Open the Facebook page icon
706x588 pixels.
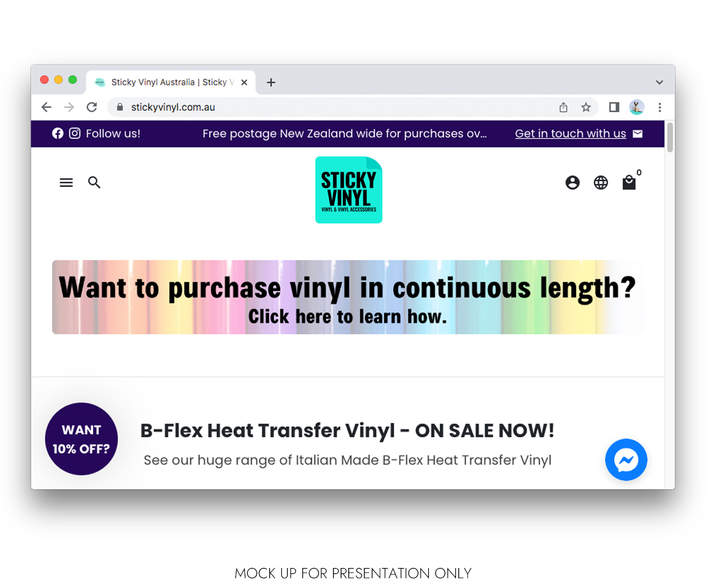[x=58, y=133]
